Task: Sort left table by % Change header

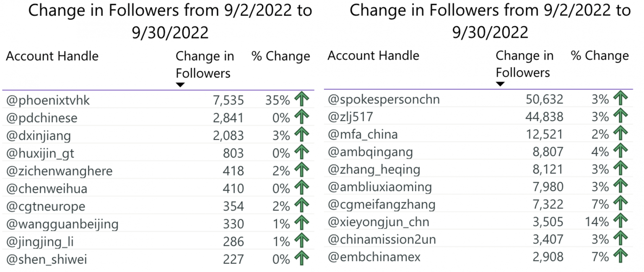Action: pos(281,56)
